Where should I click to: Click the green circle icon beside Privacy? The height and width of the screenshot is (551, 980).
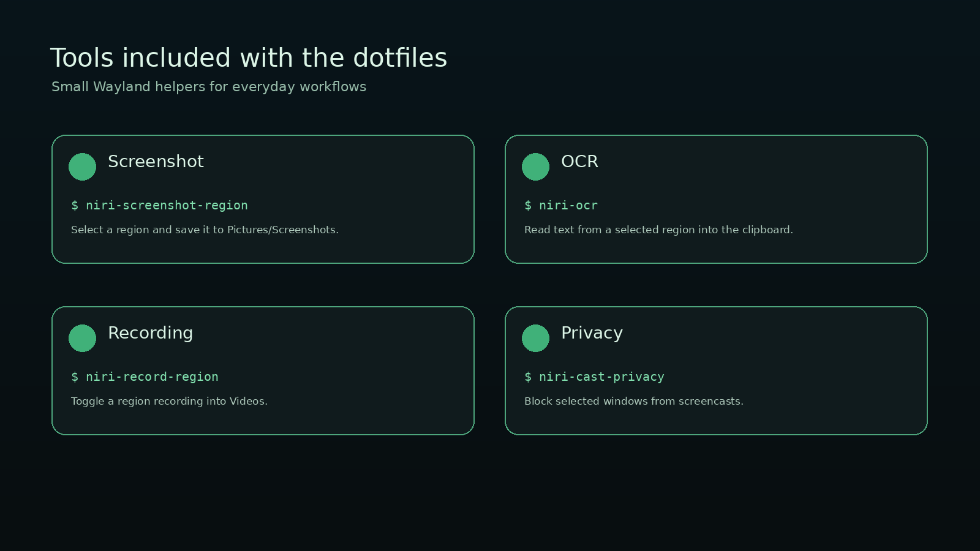535,338
